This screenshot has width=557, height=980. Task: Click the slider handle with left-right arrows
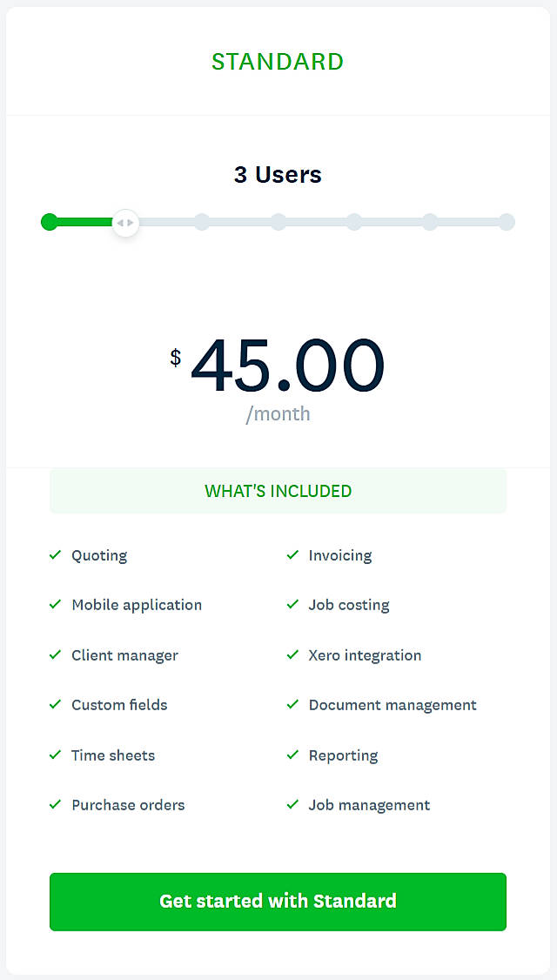[125, 223]
